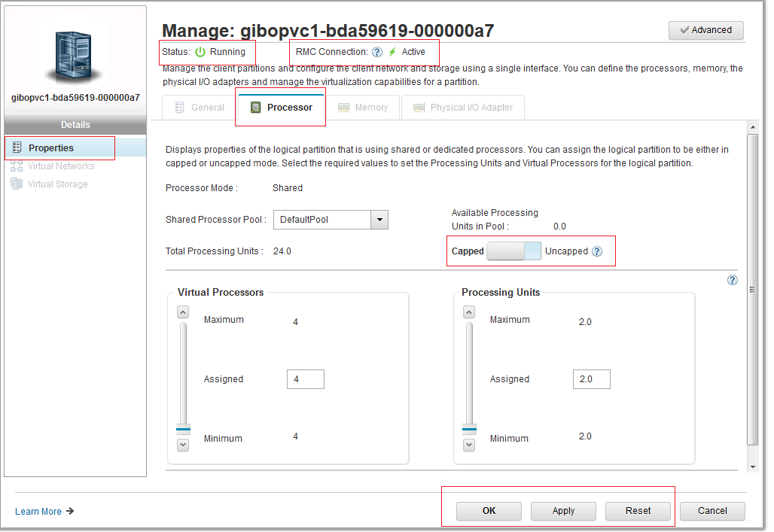Switch to the General tab

(x=200, y=108)
